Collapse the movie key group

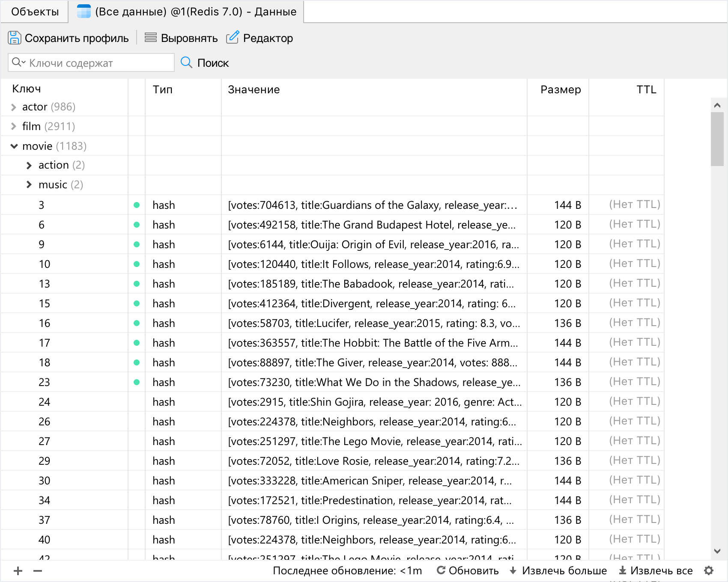tap(14, 146)
